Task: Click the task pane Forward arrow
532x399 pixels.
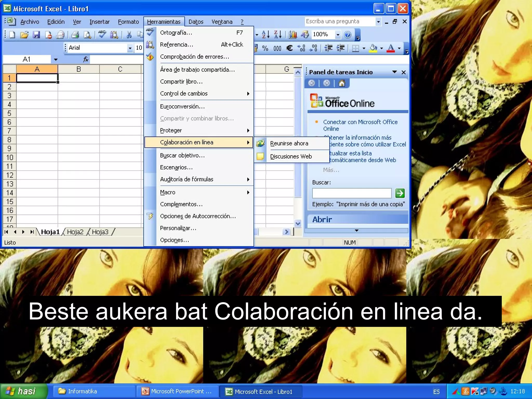Action: 327,83
